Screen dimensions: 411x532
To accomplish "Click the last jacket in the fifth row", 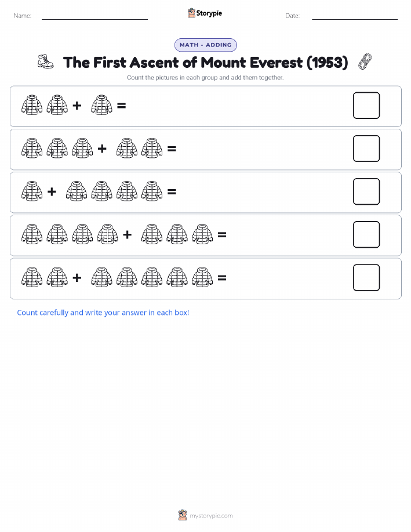I will [202, 277].
